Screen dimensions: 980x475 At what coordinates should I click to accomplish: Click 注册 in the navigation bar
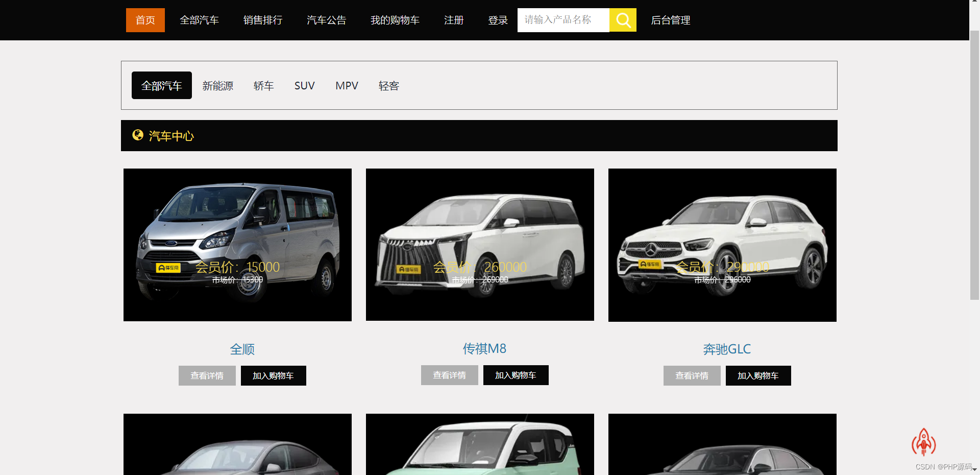[x=454, y=20]
